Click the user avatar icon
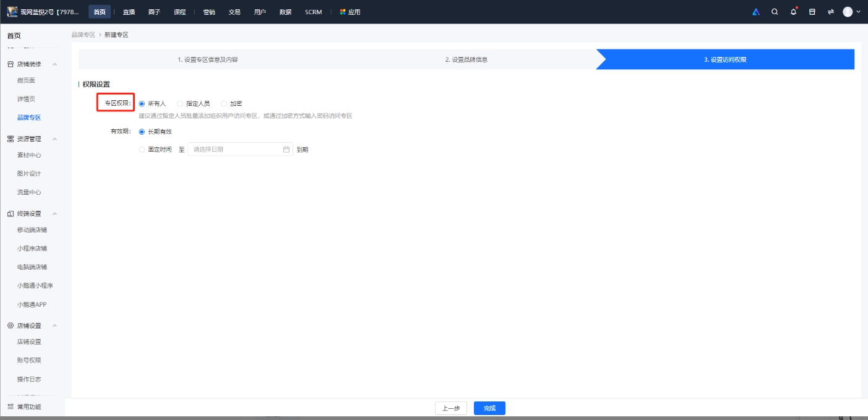The image size is (868, 420). [x=847, y=11]
